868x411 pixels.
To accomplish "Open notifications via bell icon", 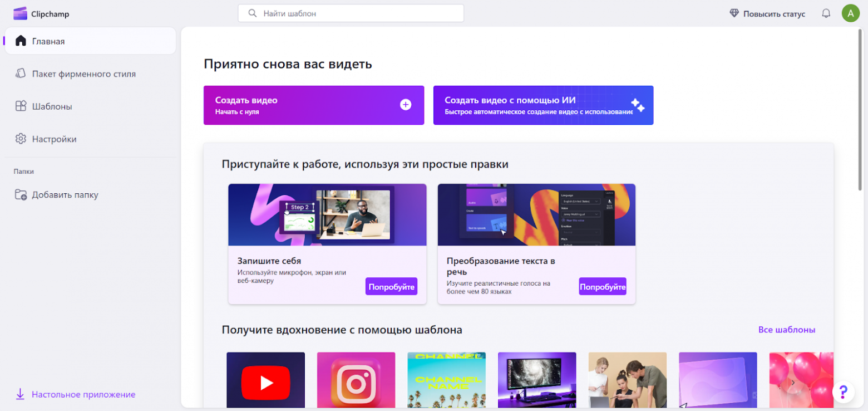I will click(826, 13).
